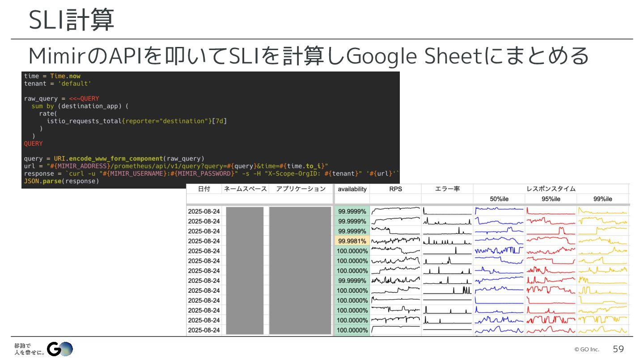
Task: Click the code line "tenant = 'default'"
Action: click(x=58, y=84)
